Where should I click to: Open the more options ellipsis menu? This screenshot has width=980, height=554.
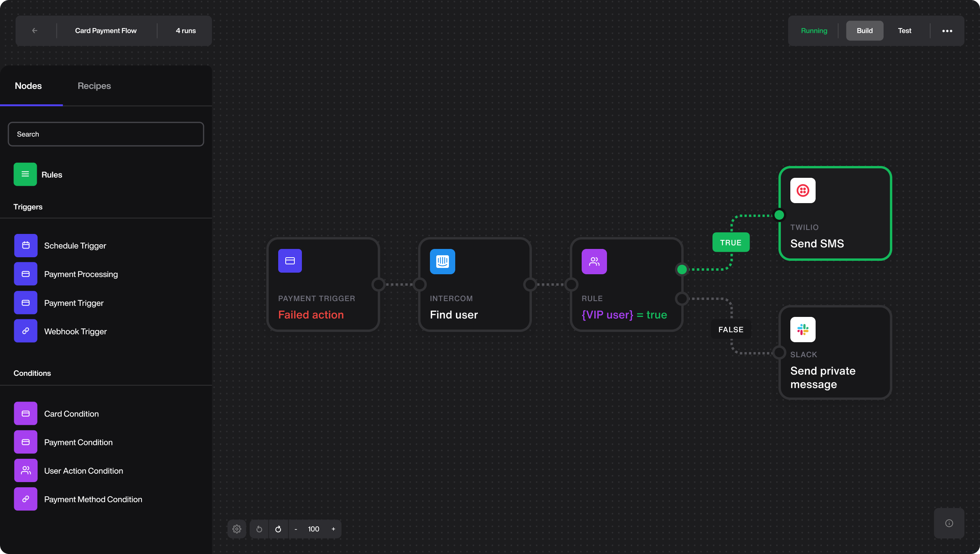(948, 30)
